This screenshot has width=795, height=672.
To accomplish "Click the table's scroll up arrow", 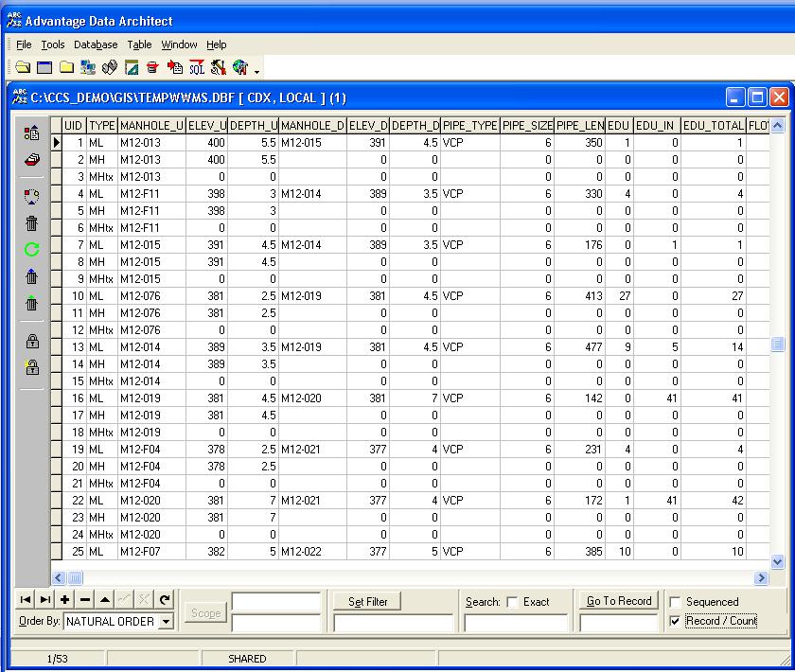I will coord(777,125).
